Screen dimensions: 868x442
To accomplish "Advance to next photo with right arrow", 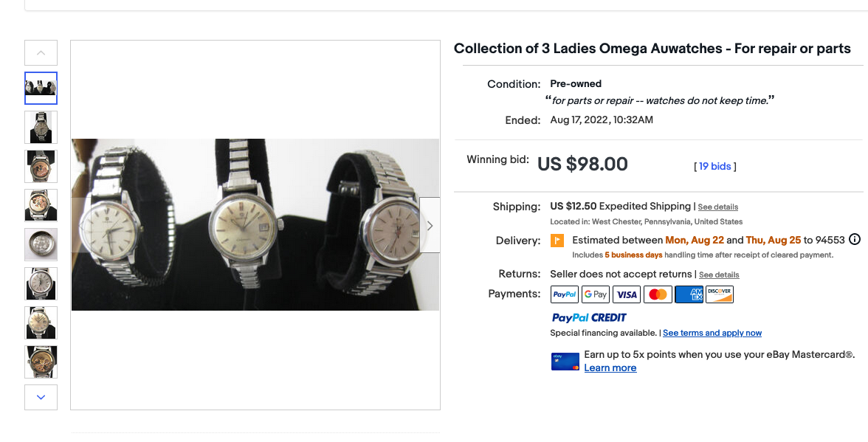I will point(430,225).
